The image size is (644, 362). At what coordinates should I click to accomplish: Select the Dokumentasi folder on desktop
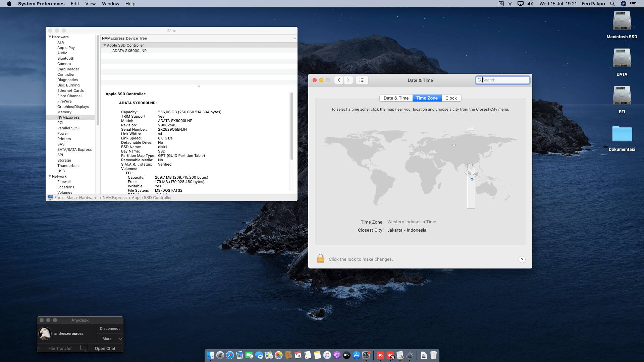click(622, 138)
